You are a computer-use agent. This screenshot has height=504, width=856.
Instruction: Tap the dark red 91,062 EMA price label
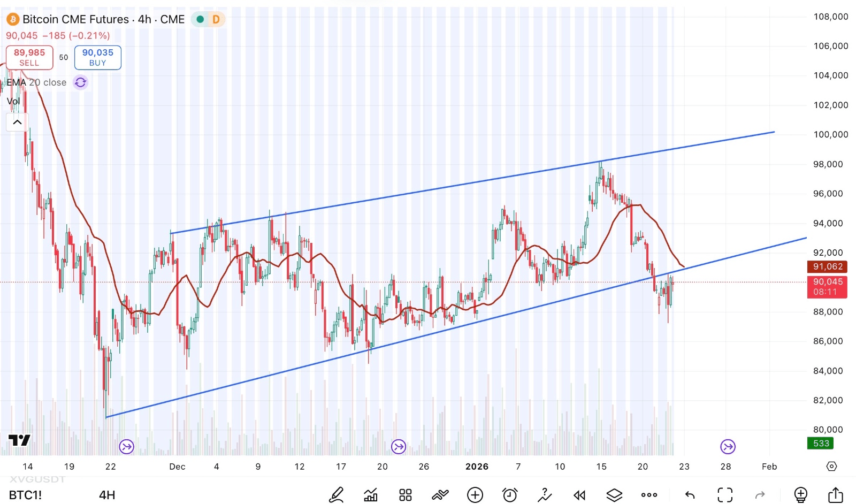[x=827, y=266]
